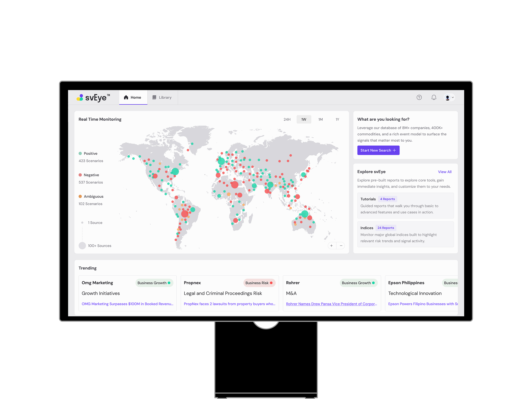
Task: Click View All in Explore svEye
Action: point(444,172)
